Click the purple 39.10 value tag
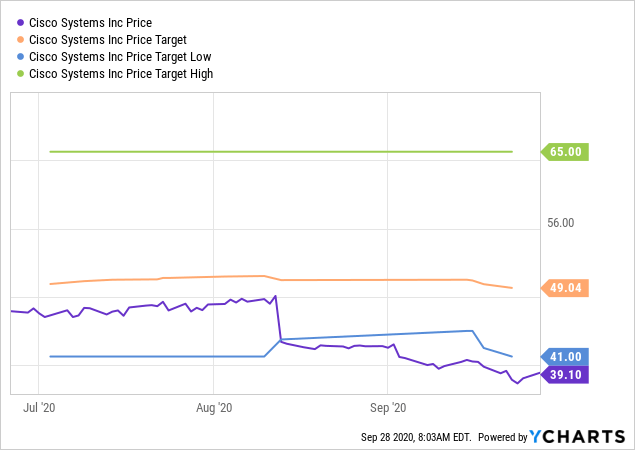635x450 pixels. click(567, 374)
